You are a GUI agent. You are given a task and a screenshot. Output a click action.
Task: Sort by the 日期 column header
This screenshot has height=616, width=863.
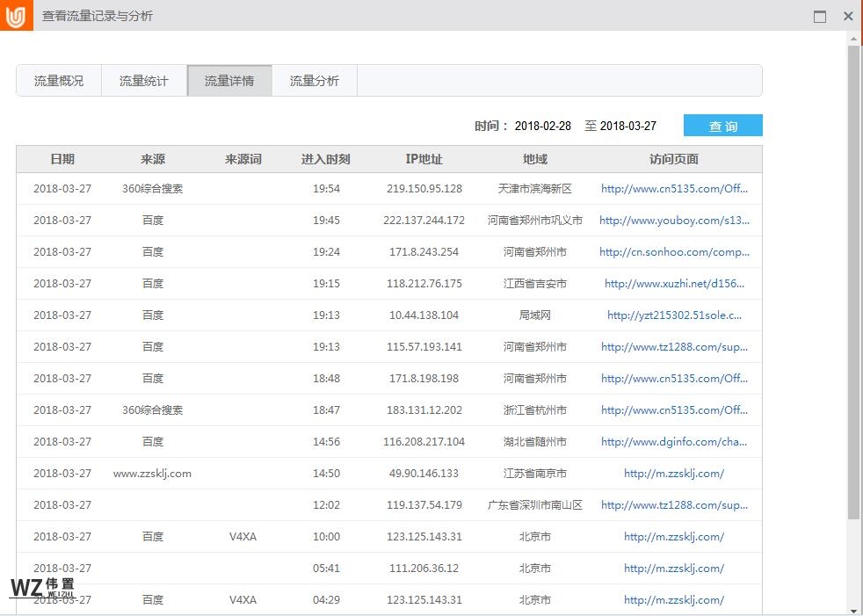coord(62,159)
